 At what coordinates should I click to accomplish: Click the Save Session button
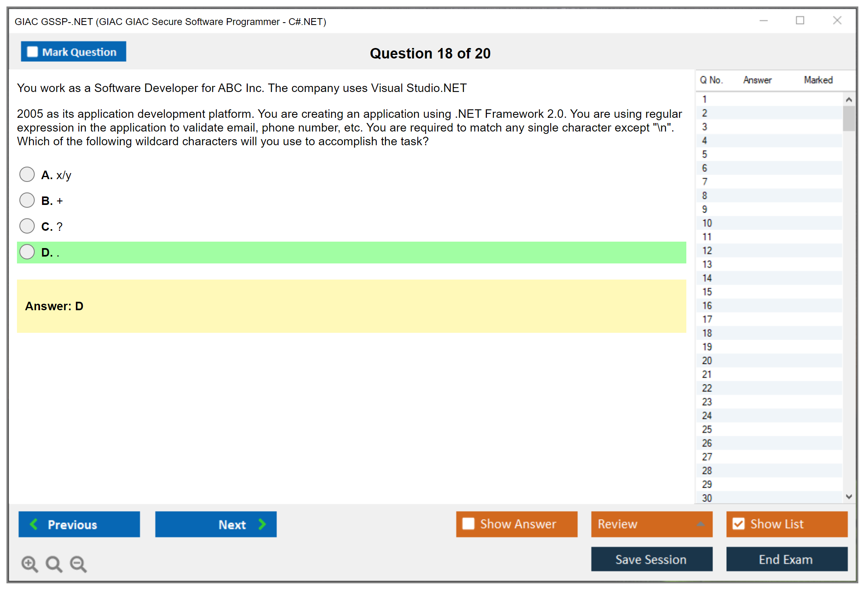(x=651, y=559)
